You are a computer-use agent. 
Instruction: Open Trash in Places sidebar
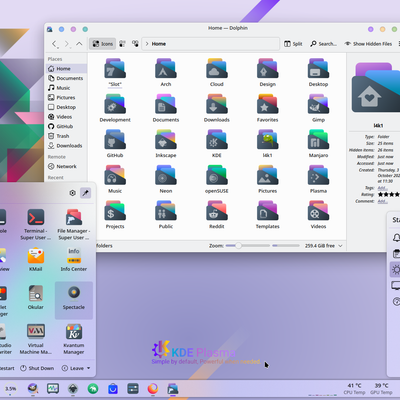point(66,136)
